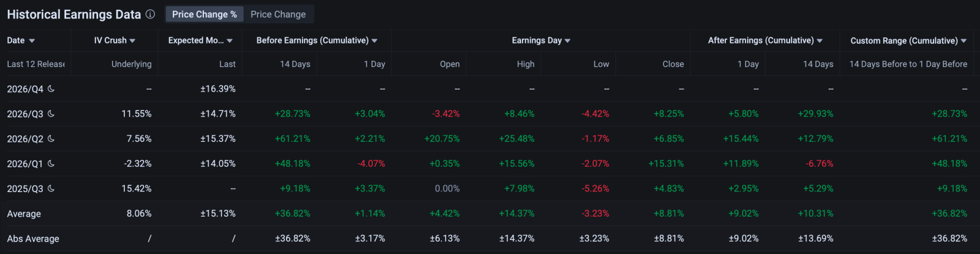Click the Abs Average row label

(33, 239)
